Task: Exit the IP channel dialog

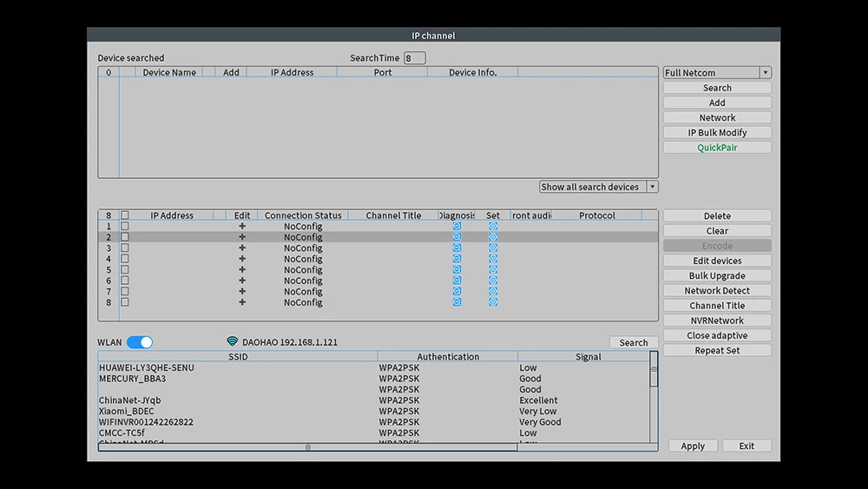Action: click(746, 446)
